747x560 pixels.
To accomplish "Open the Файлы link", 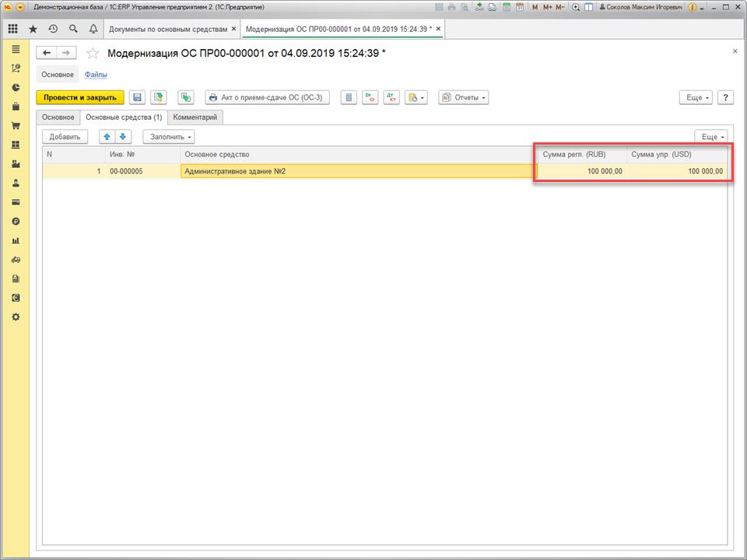I will click(96, 75).
